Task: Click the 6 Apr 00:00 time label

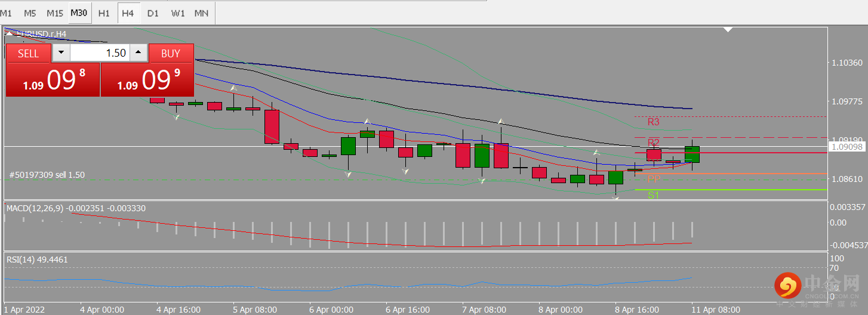Action: [331, 310]
